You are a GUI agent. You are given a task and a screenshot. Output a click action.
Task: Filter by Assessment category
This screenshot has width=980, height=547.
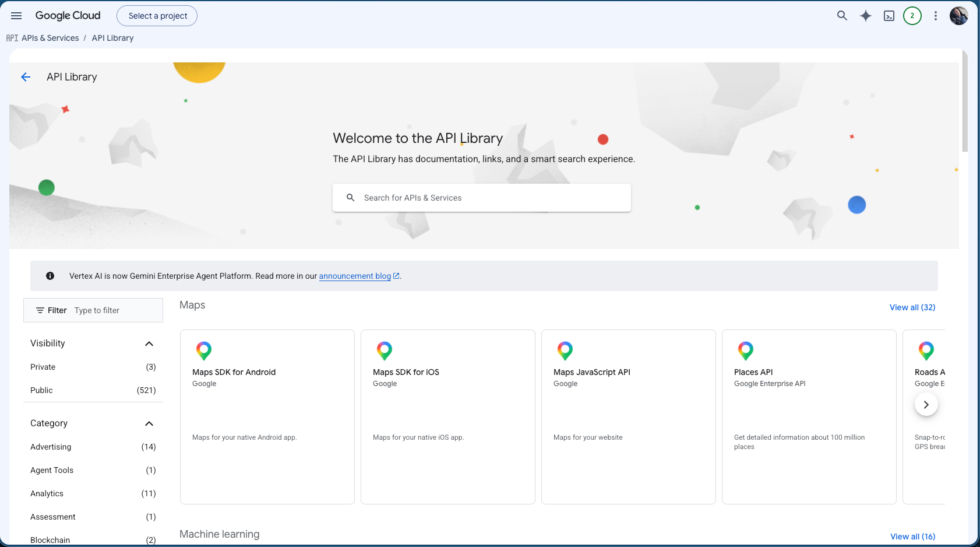point(93,517)
